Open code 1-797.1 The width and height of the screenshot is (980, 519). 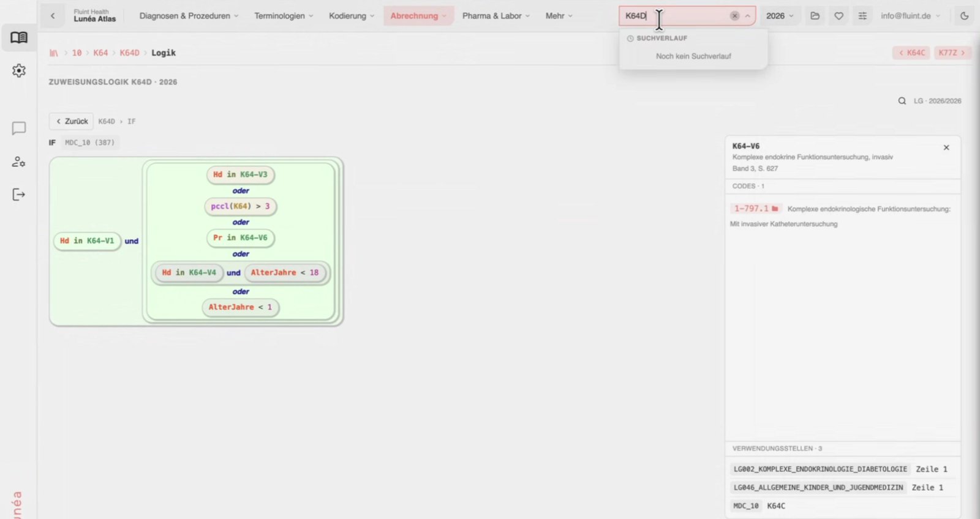click(x=751, y=209)
